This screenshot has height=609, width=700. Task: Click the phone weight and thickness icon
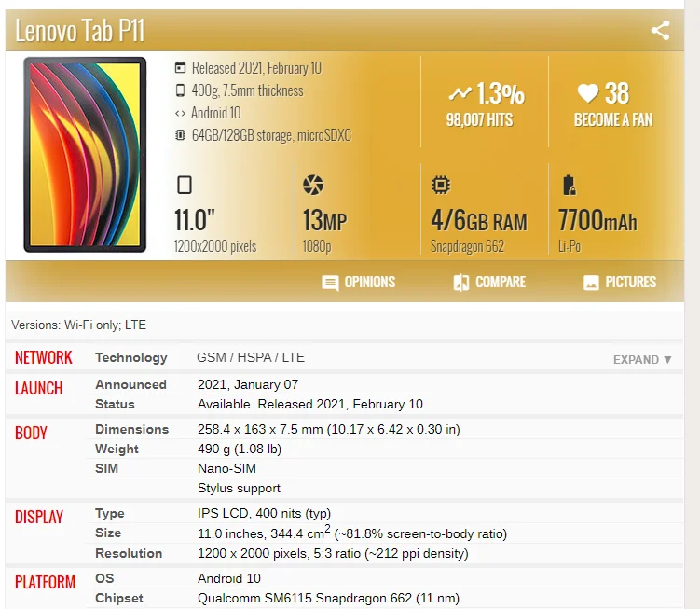tap(180, 90)
